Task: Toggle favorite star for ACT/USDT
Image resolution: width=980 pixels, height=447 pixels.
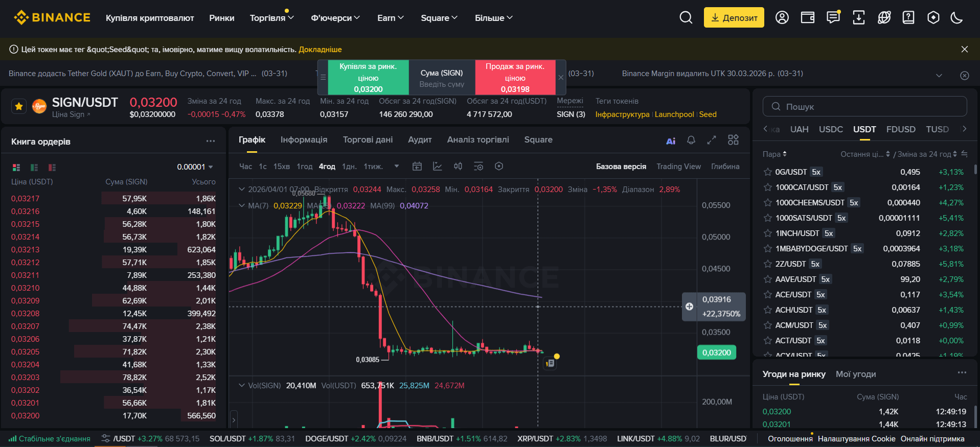Action: 767,341
